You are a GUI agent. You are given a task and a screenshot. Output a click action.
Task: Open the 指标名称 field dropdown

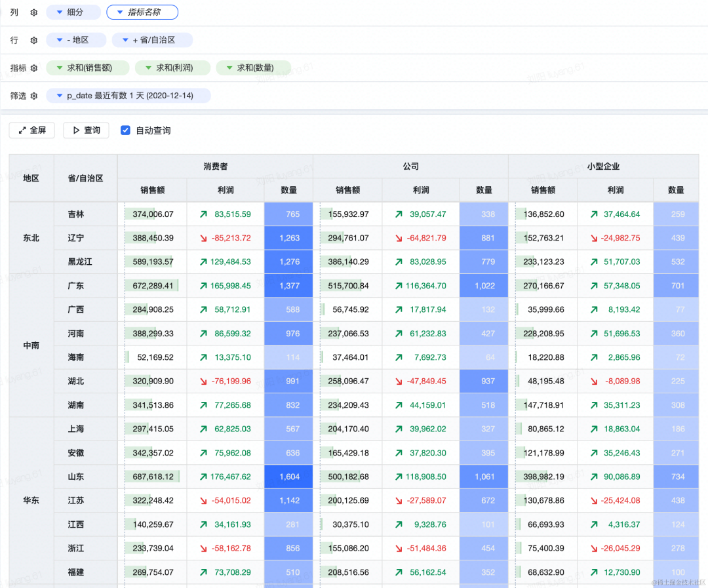(119, 12)
